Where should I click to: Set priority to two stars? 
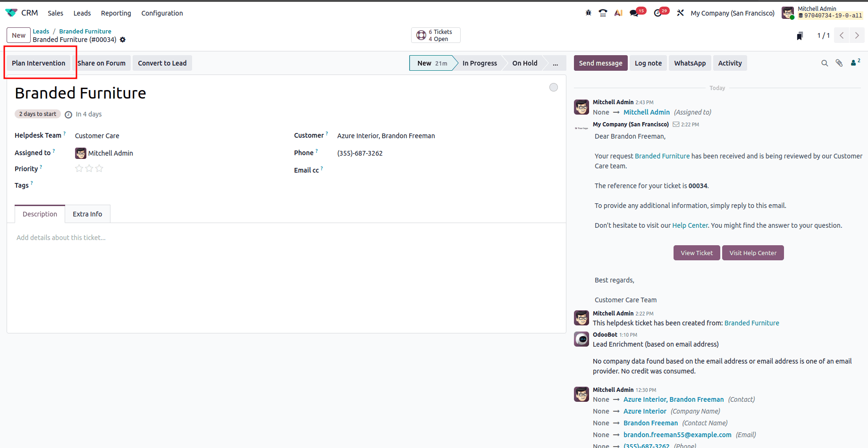[89, 168]
